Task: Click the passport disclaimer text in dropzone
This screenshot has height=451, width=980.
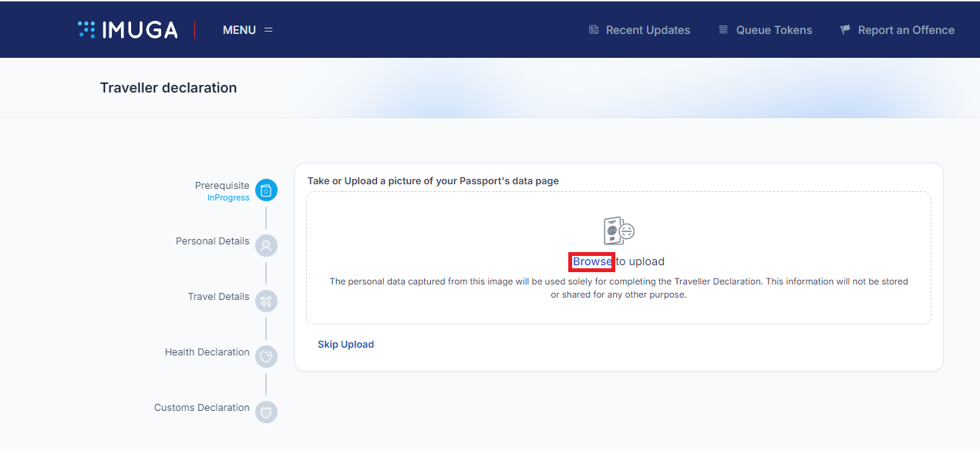Action: (x=618, y=288)
